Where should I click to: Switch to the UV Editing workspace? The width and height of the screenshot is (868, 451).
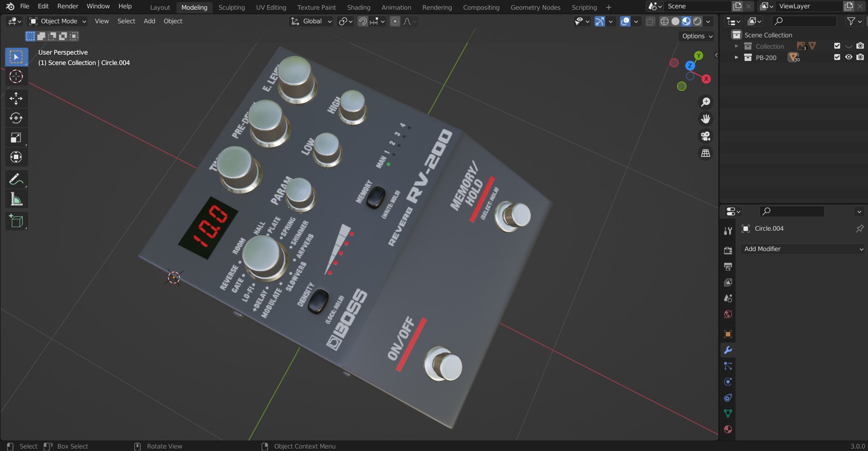pos(271,7)
